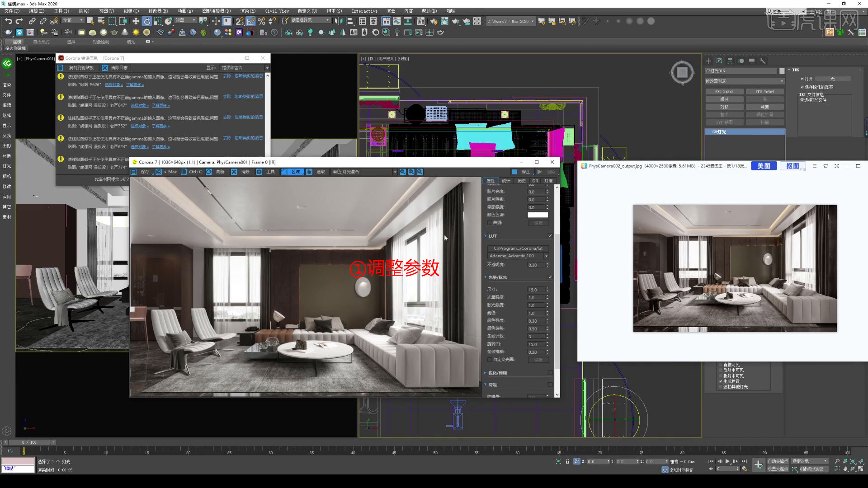Click the zoom-in magnifier icon in Corona VFB
Image resolution: width=868 pixels, height=488 pixels.
tap(403, 172)
